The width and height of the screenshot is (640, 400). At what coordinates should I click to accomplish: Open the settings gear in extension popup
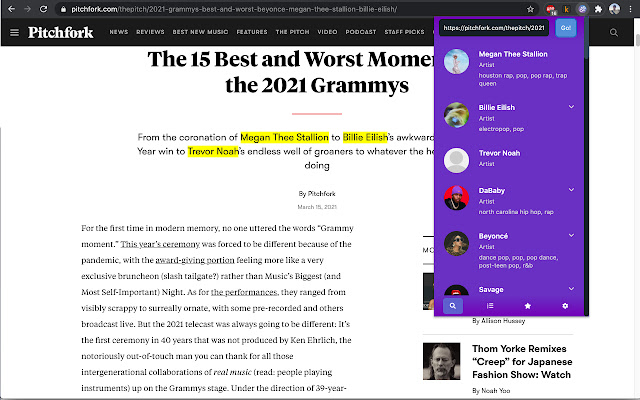click(565, 305)
